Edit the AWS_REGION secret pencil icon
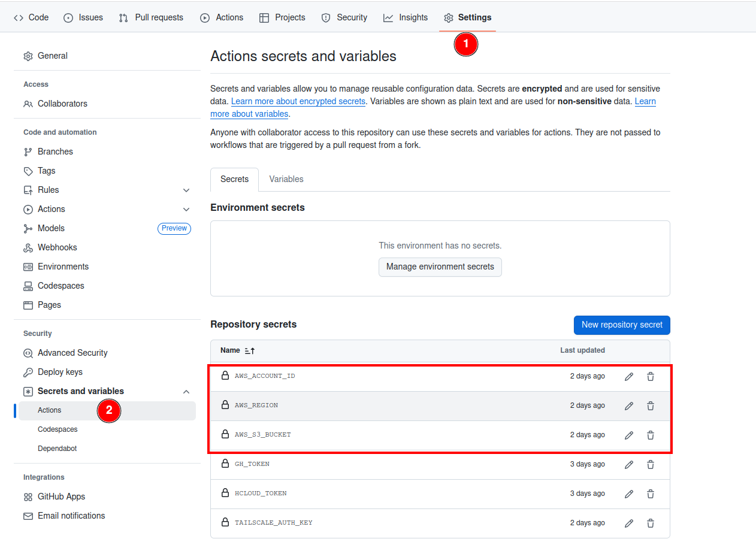 coord(629,406)
